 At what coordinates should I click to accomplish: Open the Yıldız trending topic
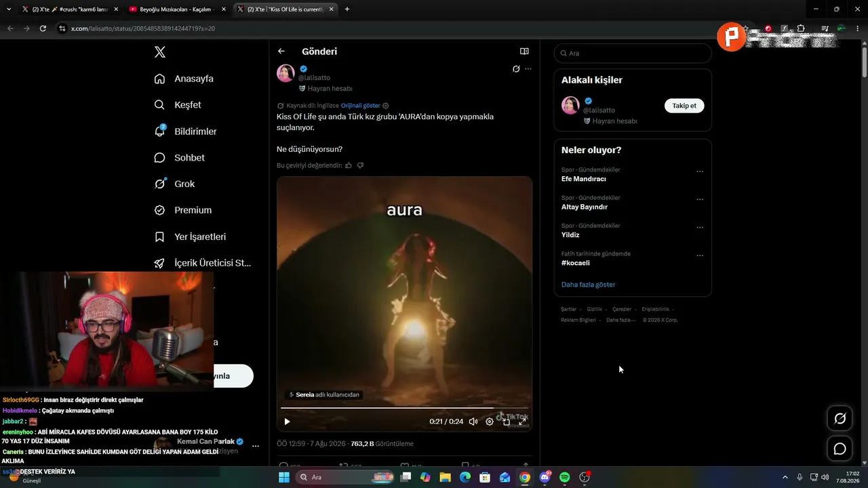click(x=570, y=235)
